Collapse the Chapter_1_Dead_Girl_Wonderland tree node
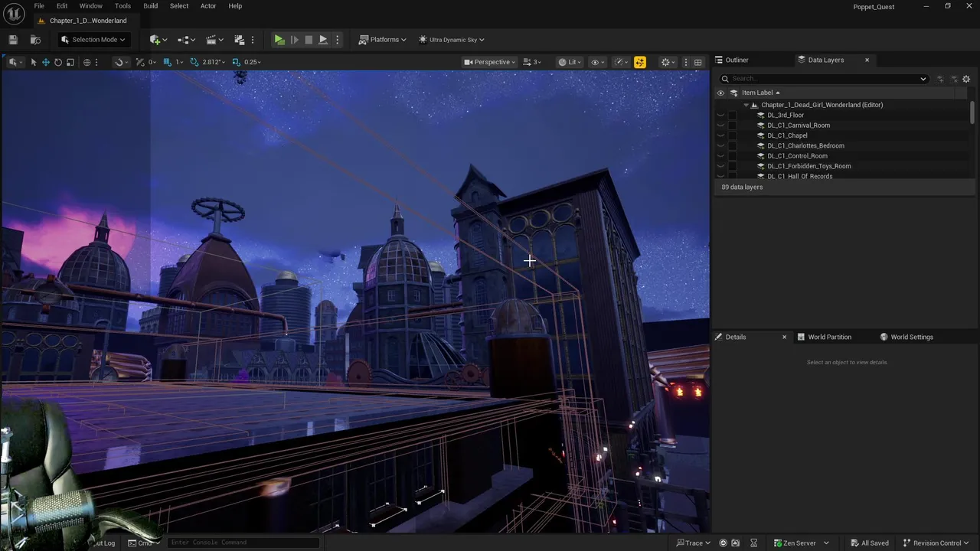 point(746,105)
